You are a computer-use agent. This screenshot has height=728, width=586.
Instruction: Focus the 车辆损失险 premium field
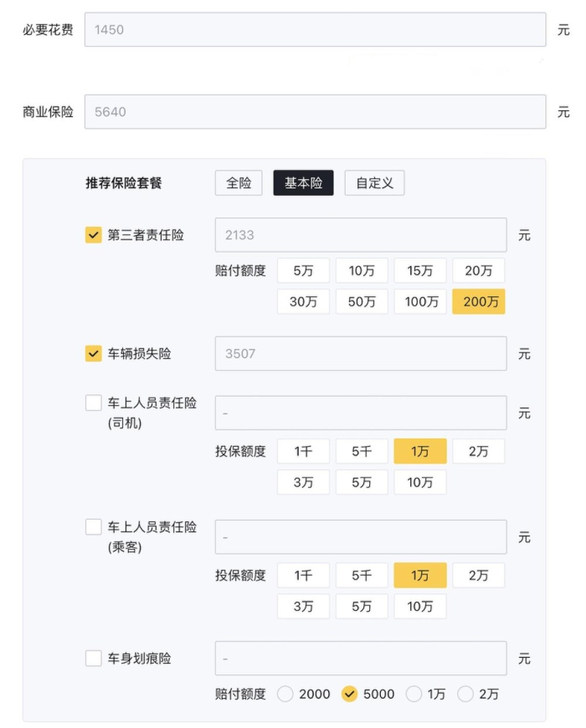tap(360, 354)
